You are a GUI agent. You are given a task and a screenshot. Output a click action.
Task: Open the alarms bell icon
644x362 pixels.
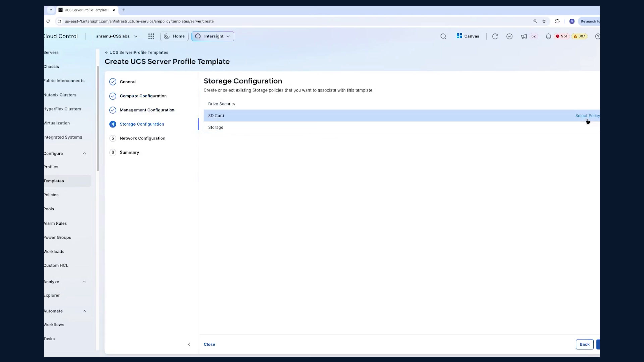pos(548,36)
